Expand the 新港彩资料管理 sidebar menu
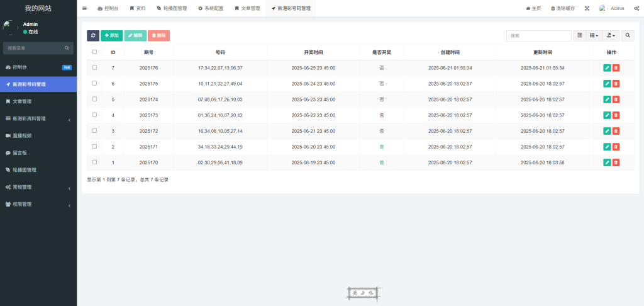The width and height of the screenshot is (644, 306). click(x=38, y=118)
